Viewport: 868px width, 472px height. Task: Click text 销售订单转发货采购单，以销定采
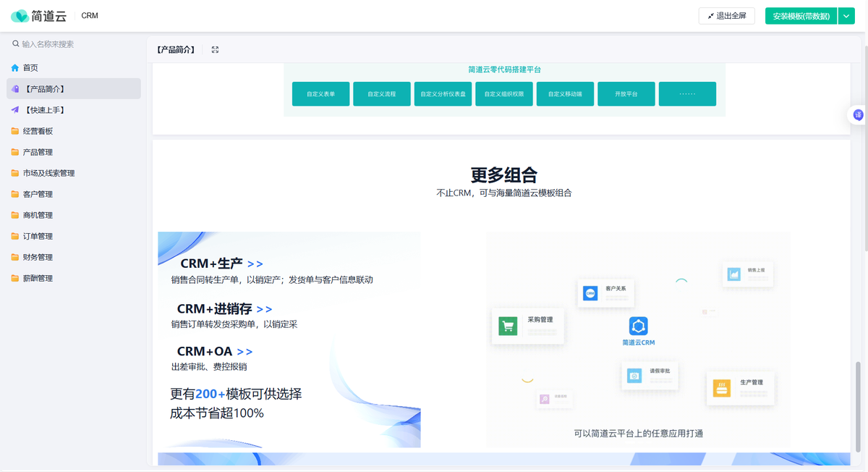pyautogui.click(x=234, y=324)
